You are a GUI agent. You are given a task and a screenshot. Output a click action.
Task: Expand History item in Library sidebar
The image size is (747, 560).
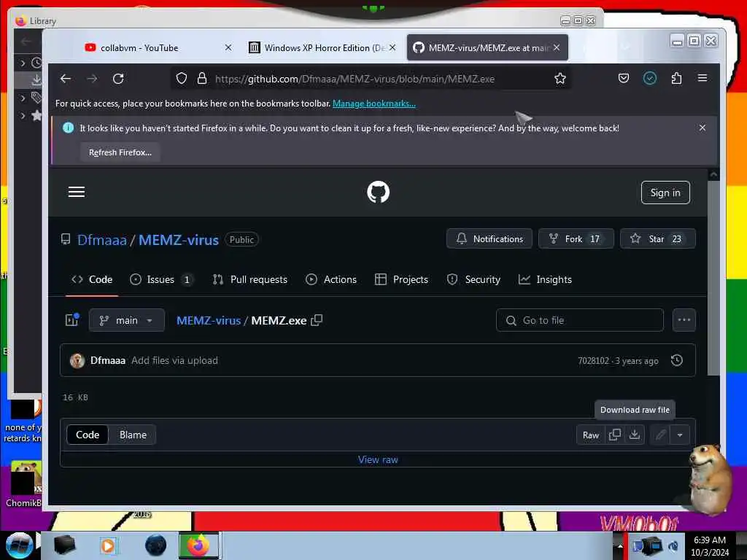coord(23,63)
